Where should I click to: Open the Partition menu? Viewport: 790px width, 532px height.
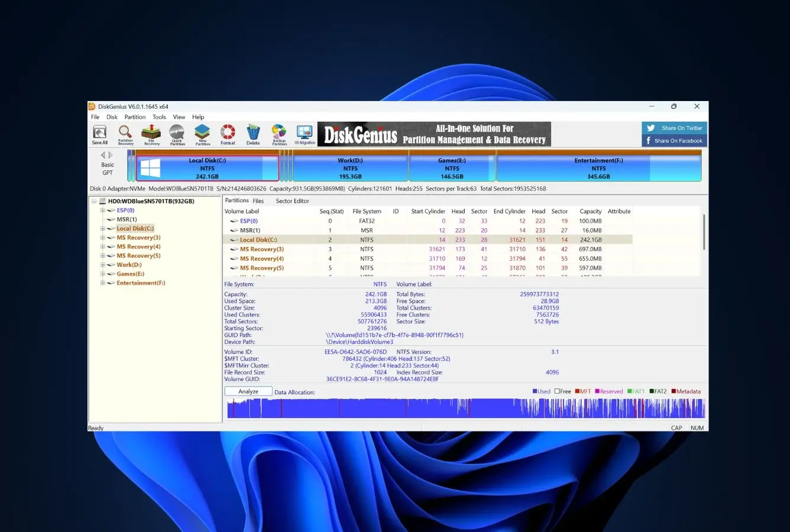click(x=135, y=117)
